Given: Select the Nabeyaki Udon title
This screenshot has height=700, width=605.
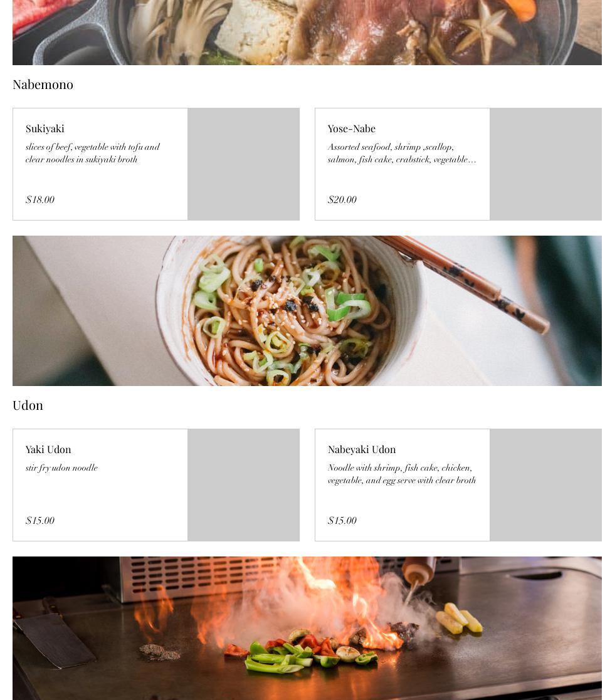Looking at the screenshot, I should pyautogui.click(x=362, y=449).
